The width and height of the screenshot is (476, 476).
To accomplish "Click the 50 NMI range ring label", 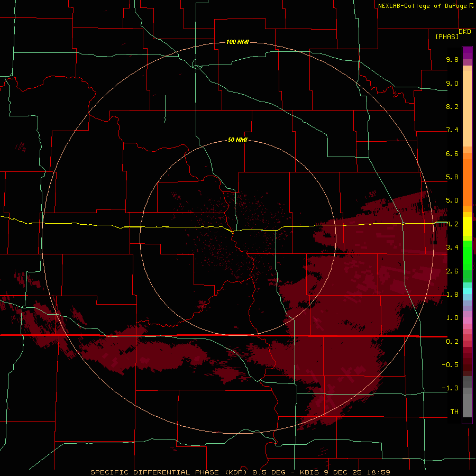I will click(x=237, y=140).
